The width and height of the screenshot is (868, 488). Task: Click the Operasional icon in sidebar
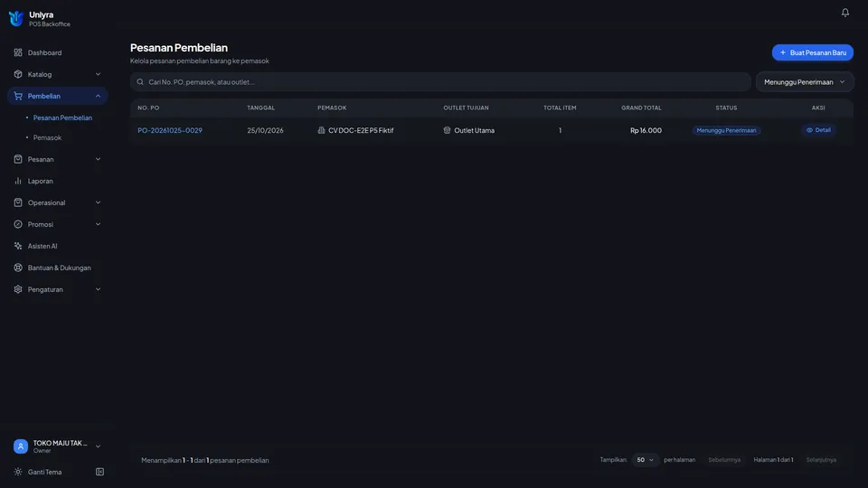[x=18, y=202]
